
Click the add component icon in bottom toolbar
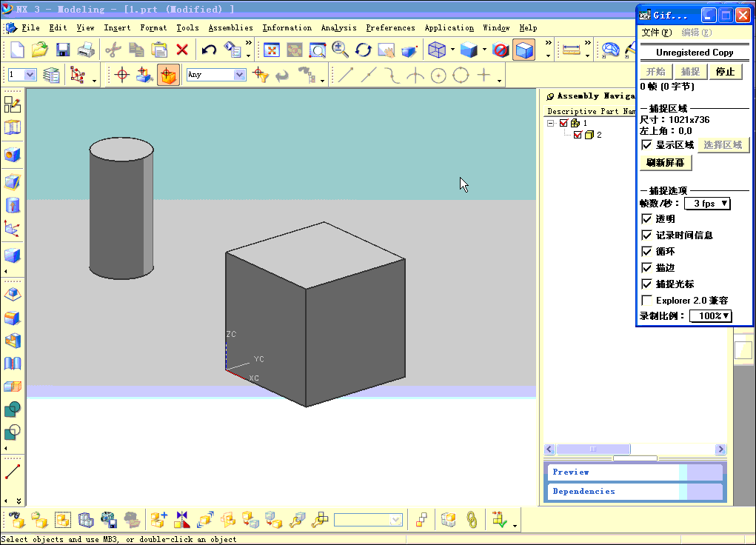[158, 520]
